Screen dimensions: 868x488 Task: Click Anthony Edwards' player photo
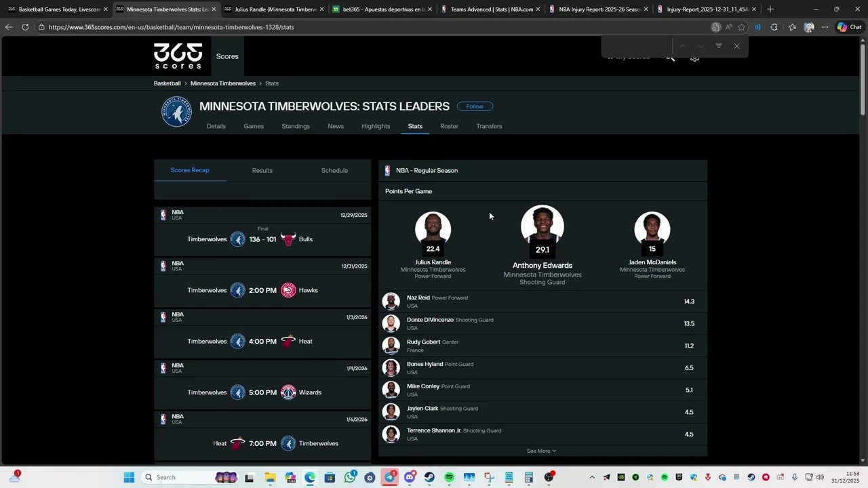[x=542, y=226]
